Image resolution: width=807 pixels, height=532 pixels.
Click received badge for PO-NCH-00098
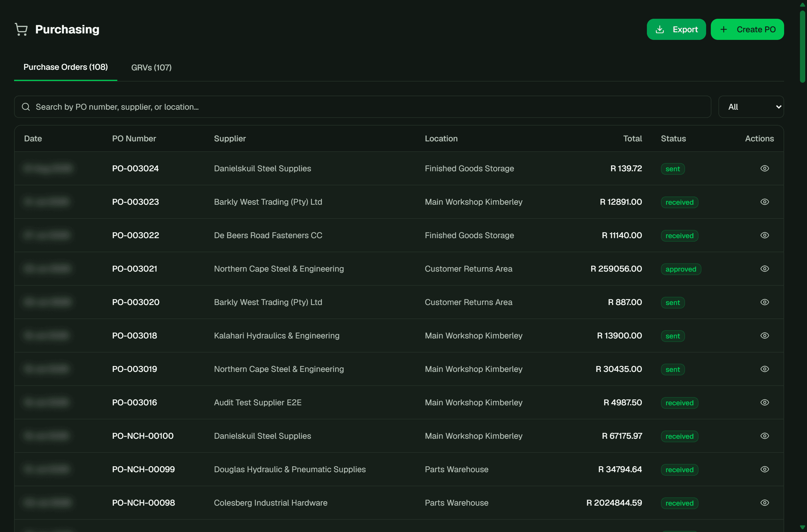pos(679,503)
